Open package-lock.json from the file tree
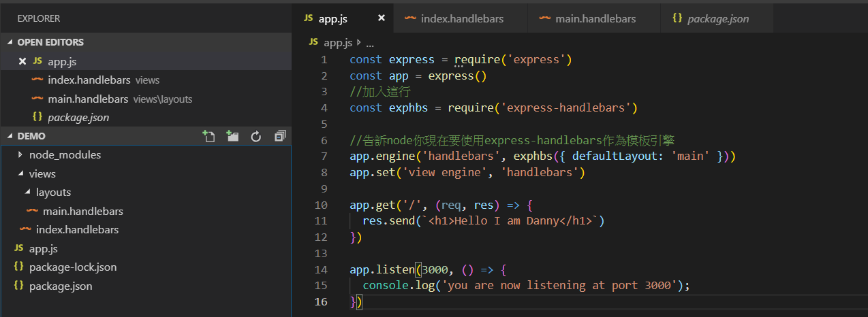Viewport: 868px width, 317px height. [72, 267]
